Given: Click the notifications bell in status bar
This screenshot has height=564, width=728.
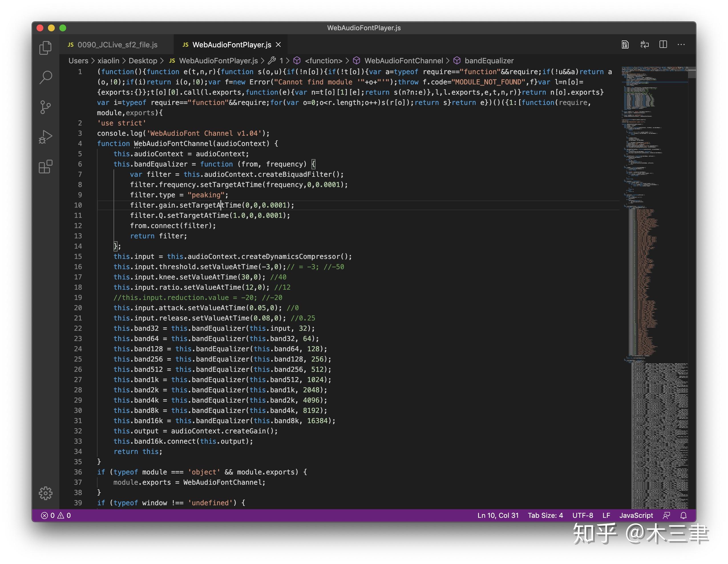Looking at the screenshot, I should click(683, 515).
